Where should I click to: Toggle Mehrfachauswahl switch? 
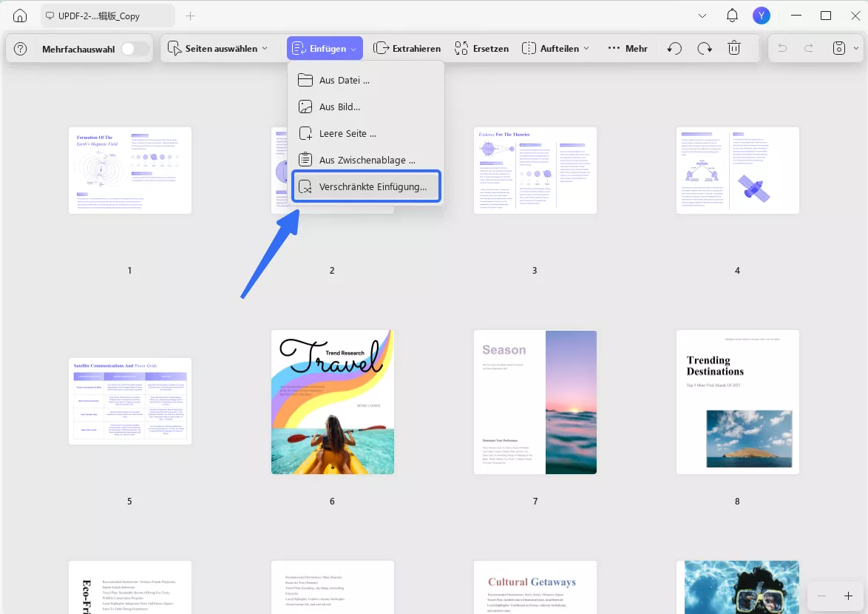click(x=135, y=49)
